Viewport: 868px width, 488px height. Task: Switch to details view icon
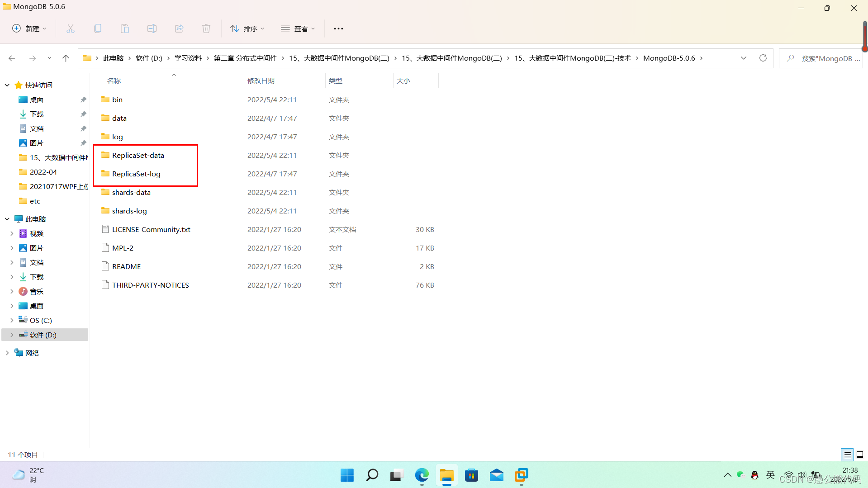pos(847,455)
